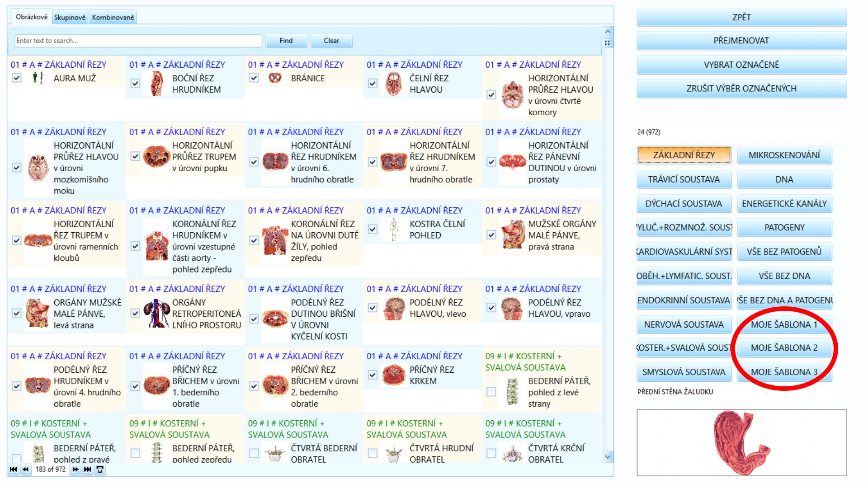Click the list's vertical scrollbar track
The width and height of the screenshot is (868, 488).
coord(608,249)
